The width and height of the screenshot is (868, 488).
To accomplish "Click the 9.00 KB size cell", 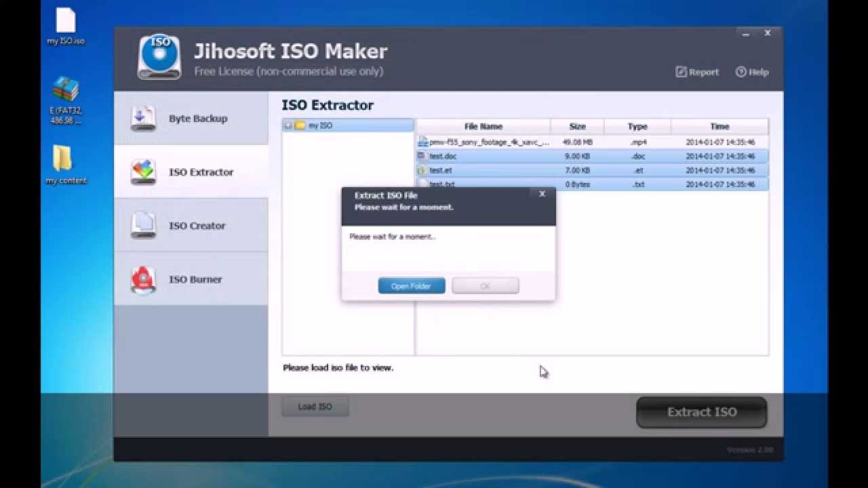I will click(578, 157).
